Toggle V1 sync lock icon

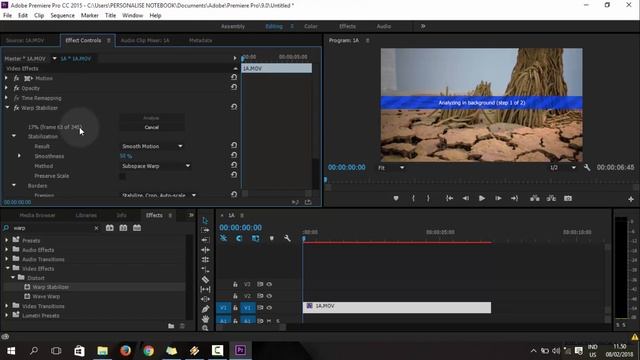click(x=260, y=308)
